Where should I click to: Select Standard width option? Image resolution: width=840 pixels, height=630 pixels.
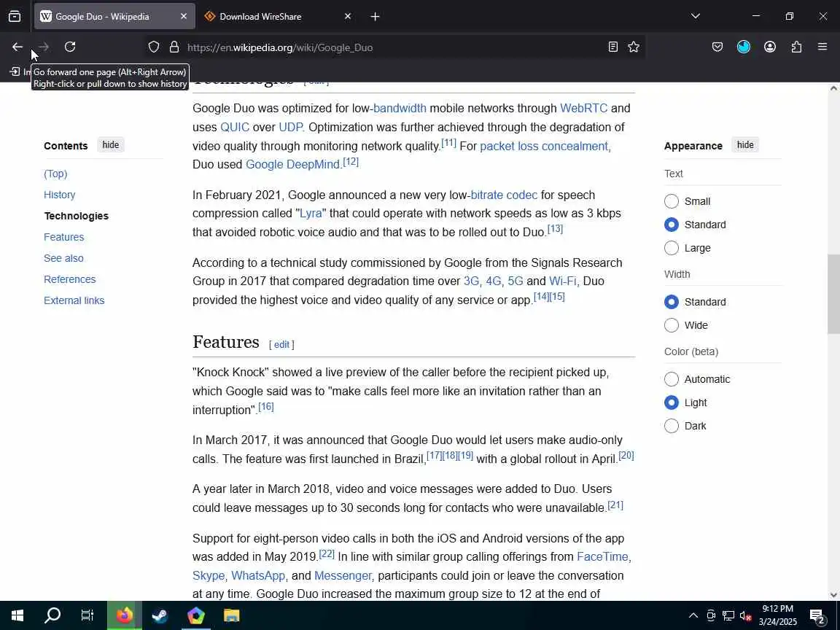pyautogui.click(x=672, y=302)
